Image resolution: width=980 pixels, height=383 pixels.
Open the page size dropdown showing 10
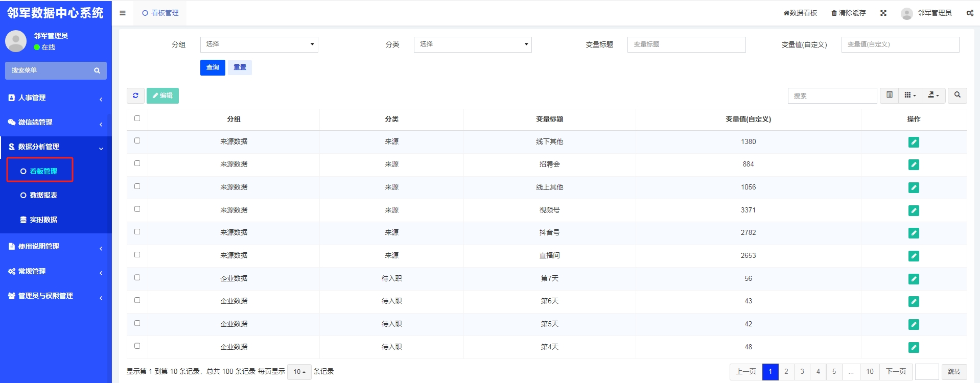[x=299, y=372]
